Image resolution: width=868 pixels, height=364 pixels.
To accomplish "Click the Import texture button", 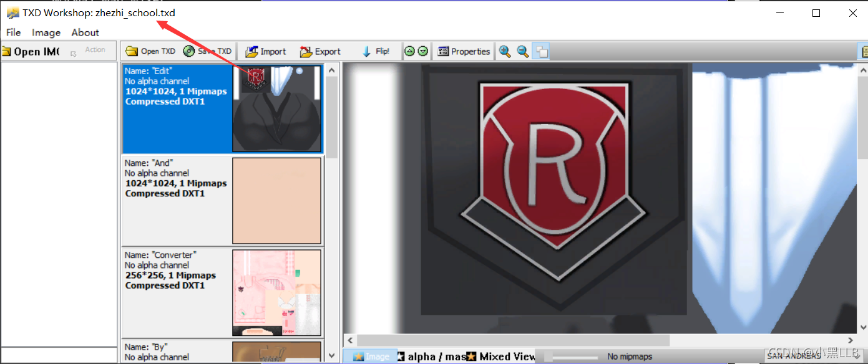I will pos(266,51).
